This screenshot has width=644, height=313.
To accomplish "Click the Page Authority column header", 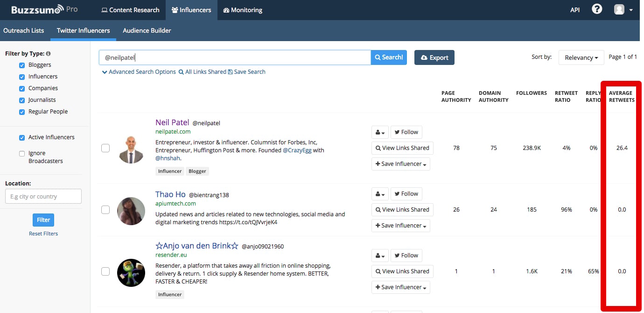I will (456, 96).
